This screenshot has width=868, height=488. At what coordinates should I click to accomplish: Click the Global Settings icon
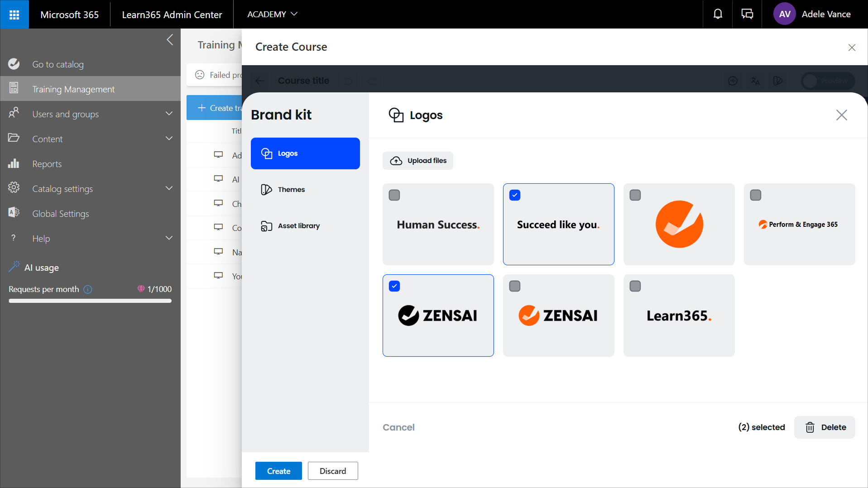click(x=14, y=214)
